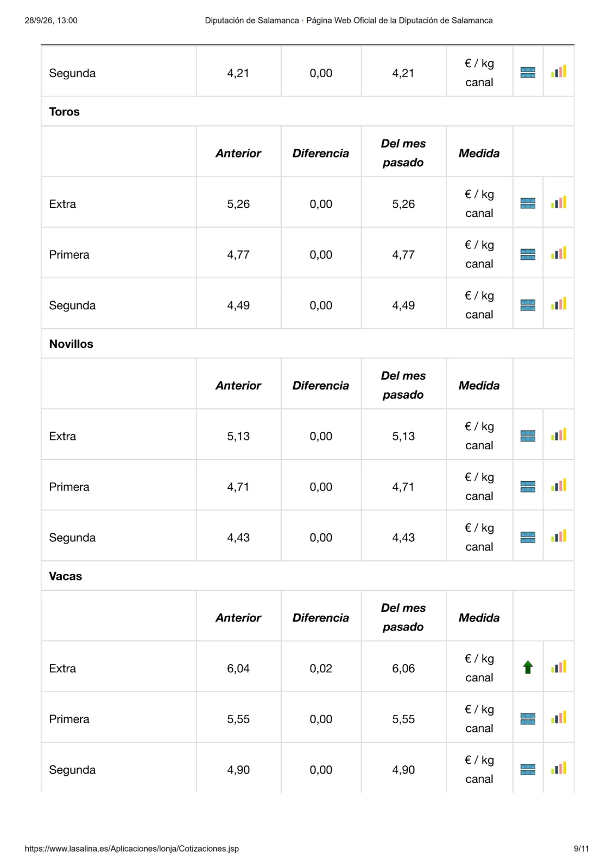614x868 pixels.
Task: Open the chart icon for Toros Segunda
Action: pos(559,304)
